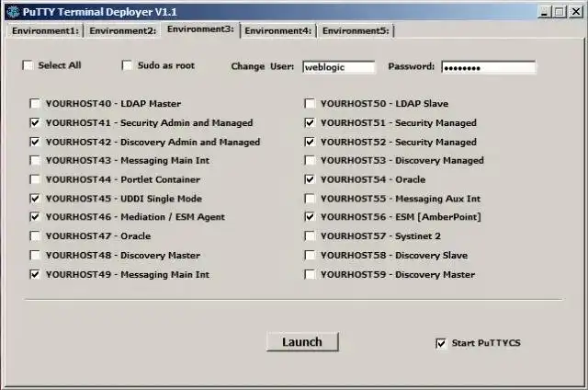Open the Environment5 tab
The height and width of the screenshot is (390, 588).
(356, 30)
